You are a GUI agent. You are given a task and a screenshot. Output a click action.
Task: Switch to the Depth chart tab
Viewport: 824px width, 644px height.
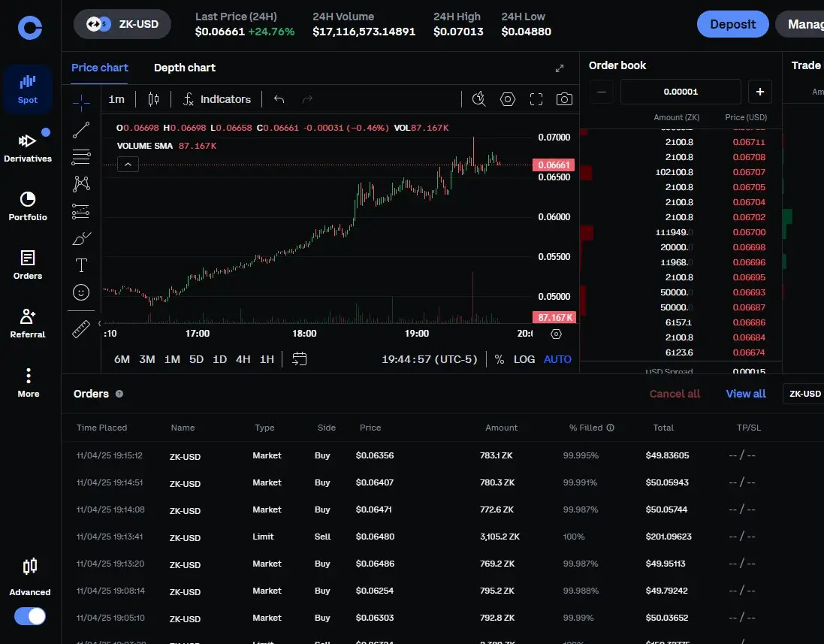[x=185, y=68]
